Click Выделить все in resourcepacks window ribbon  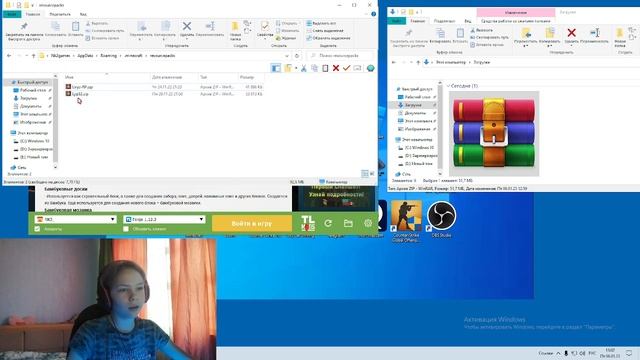point(322,24)
